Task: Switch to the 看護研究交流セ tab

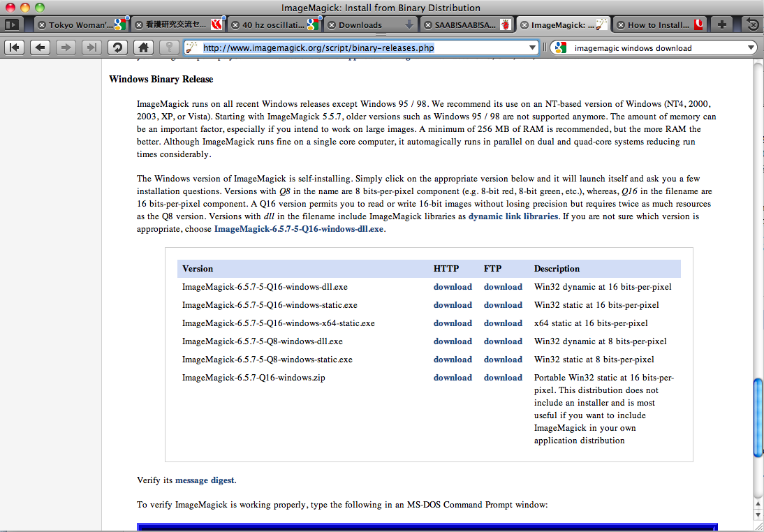Action: coord(178,25)
